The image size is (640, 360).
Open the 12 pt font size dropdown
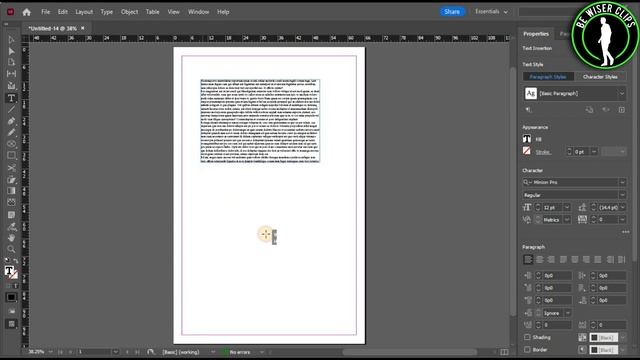click(567, 207)
